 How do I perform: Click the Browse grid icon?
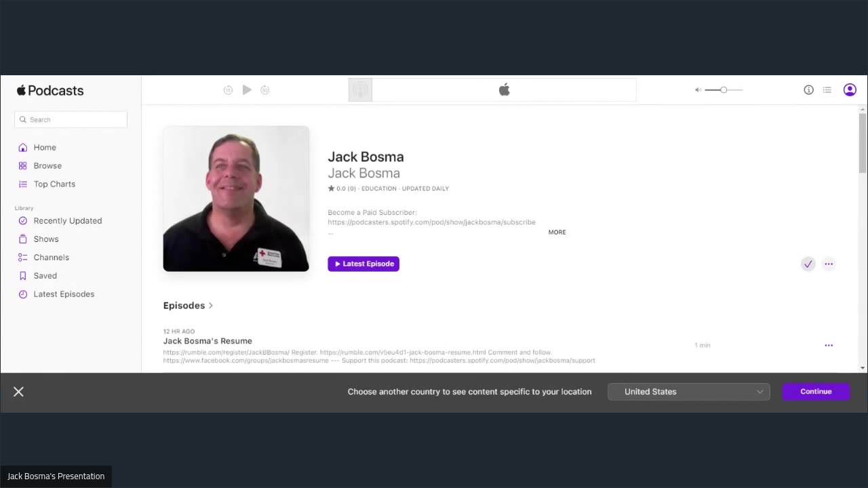(x=23, y=165)
